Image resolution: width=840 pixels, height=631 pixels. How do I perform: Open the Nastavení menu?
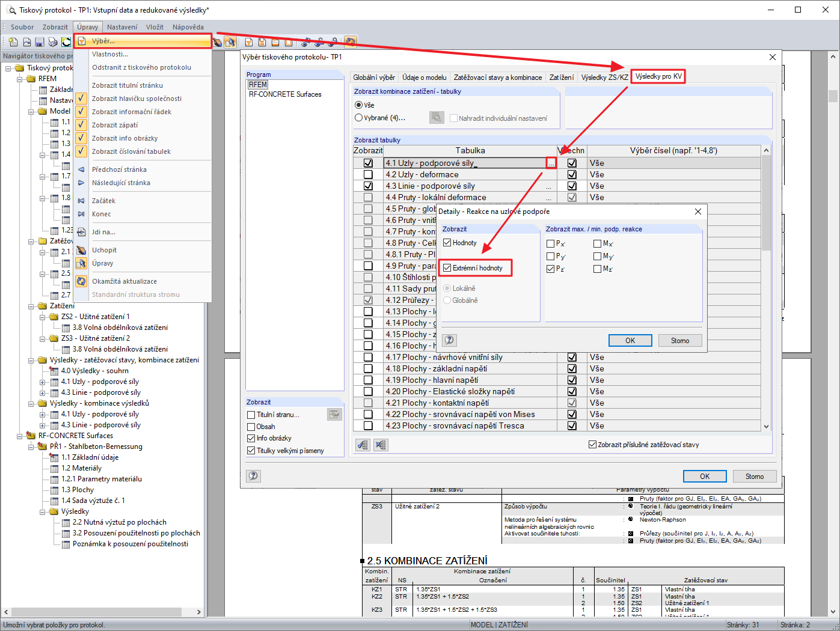(x=122, y=27)
